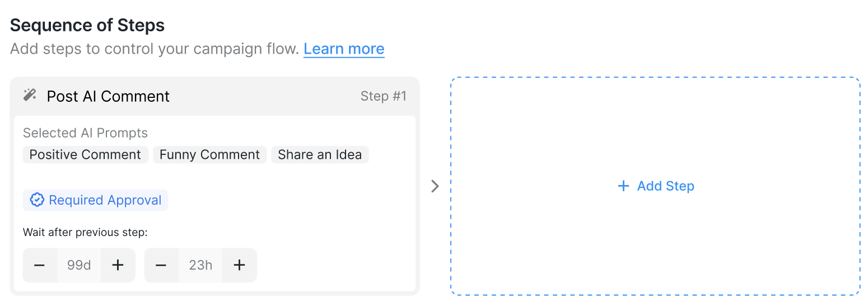This screenshot has height=302, width=868.
Task: Click the Add Step button text
Action: click(666, 186)
